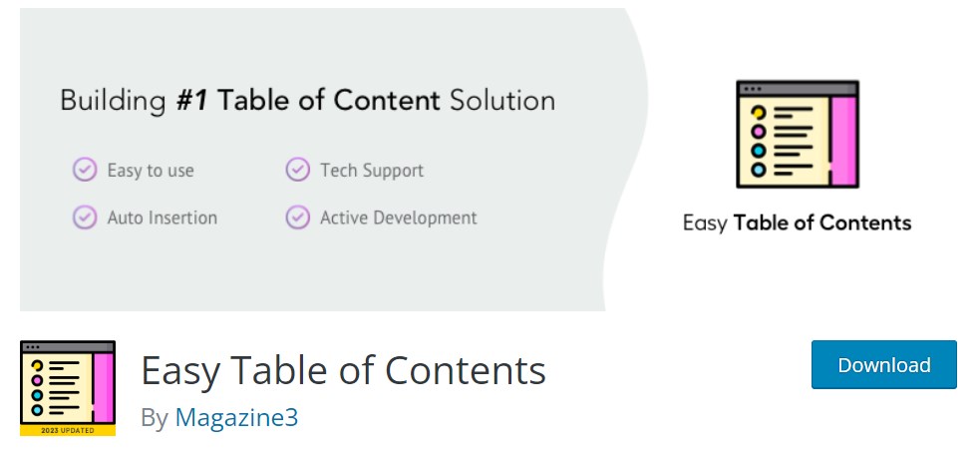Click the banner headline about #1 Table of Content
The width and height of the screenshot is (980, 453).
click(308, 101)
